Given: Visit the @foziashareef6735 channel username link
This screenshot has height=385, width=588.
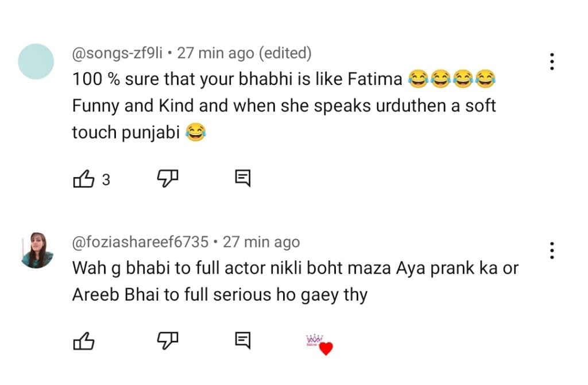Looking at the screenshot, I should (140, 242).
